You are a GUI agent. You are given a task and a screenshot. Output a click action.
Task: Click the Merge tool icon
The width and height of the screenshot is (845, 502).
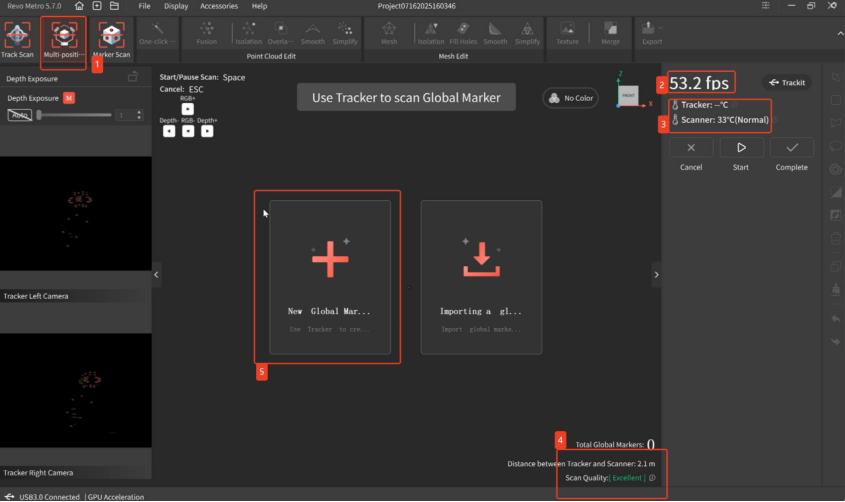coord(610,34)
